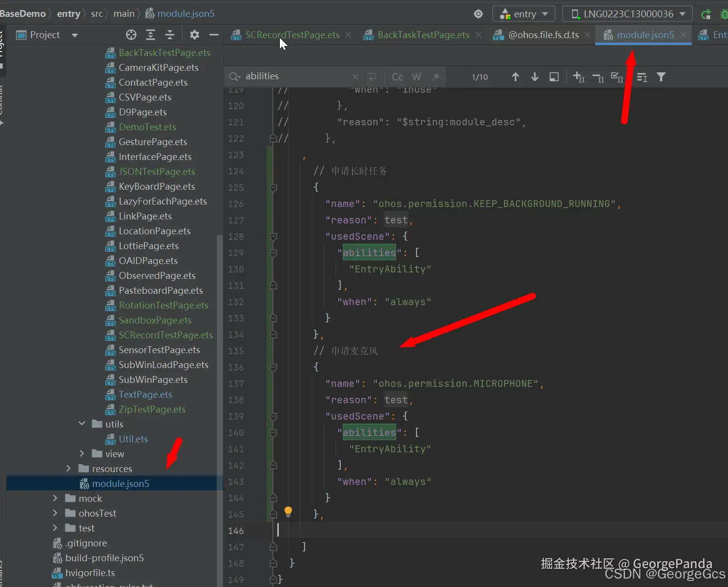Close the @ohos.file.fs.d.ts tab
This screenshot has height=587, width=728.
[x=587, y=35]
